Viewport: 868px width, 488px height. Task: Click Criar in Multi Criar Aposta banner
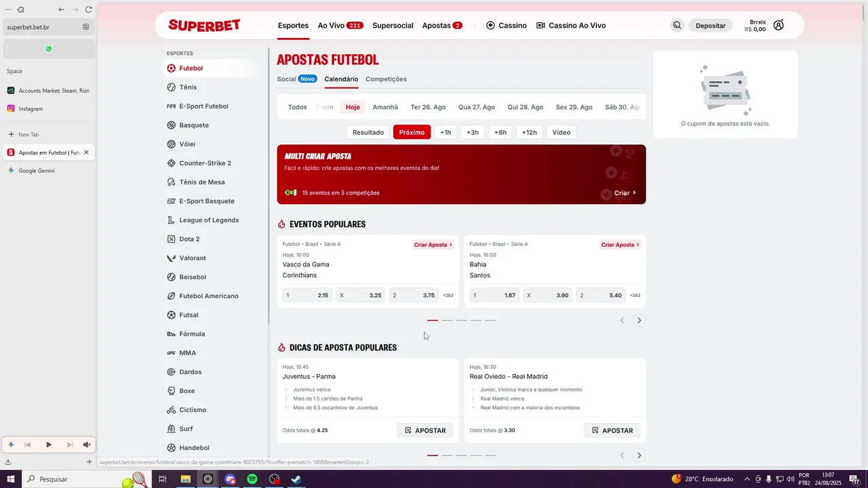[x=625, y=193]
